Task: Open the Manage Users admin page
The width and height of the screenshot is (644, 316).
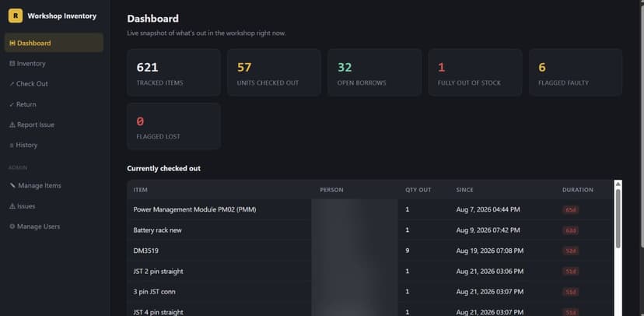Action: (54, 226)
